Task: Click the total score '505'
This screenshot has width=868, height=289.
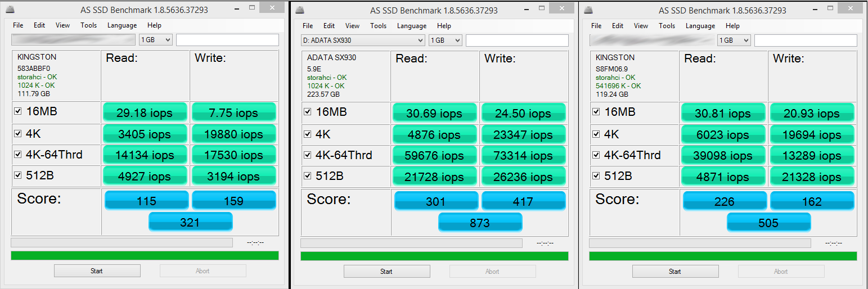Action: pos(768,222)
